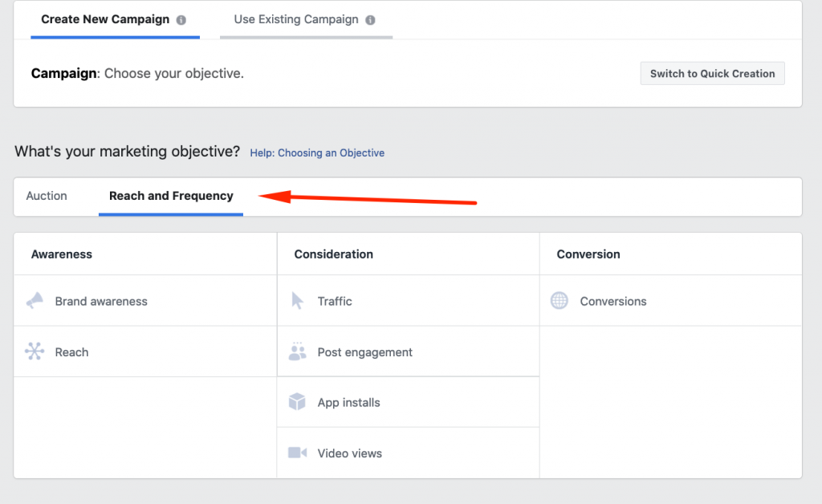Click the Video views camera icon
The height and width of the screenshot is (504, 822).
click(x=297, y=453)
